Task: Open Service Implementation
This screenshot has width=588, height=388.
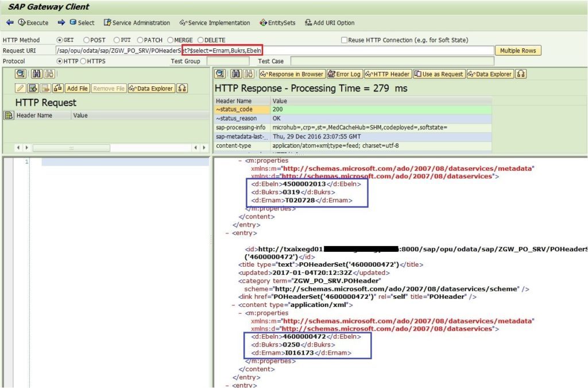Action: (215, 22)
